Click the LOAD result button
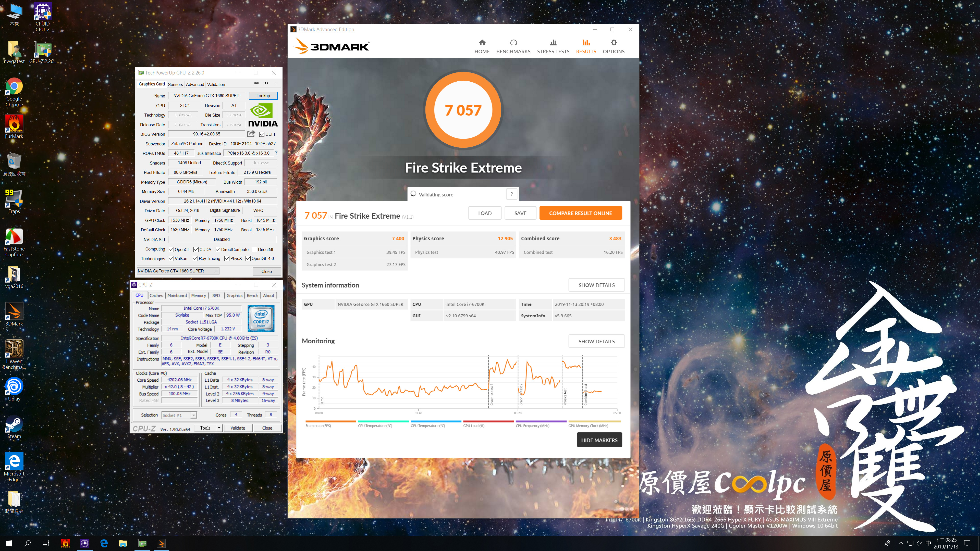This screenshot has width=980, height=551. 485,213
